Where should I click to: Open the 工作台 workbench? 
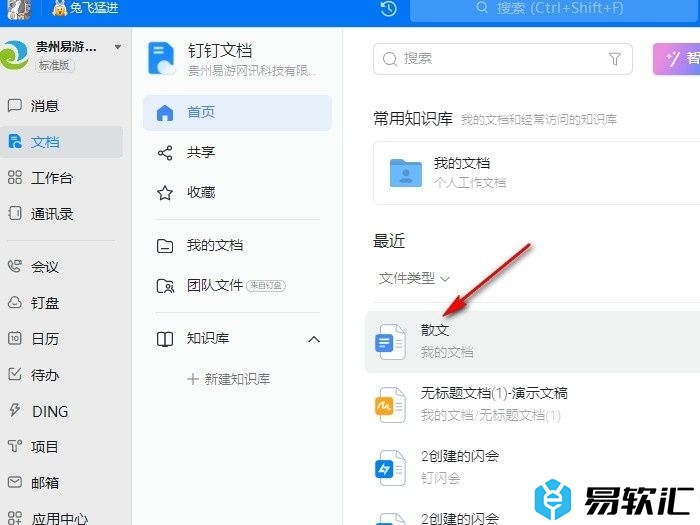(51, 178)
